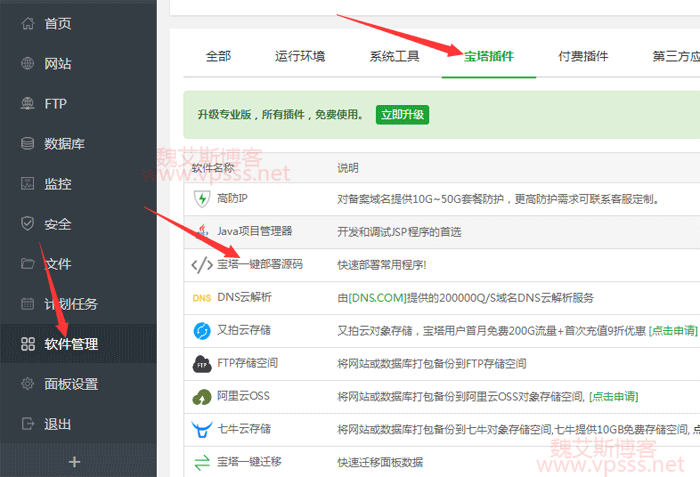Open 首页 in the sidebar
700x477 pixels.
[58, 23]
